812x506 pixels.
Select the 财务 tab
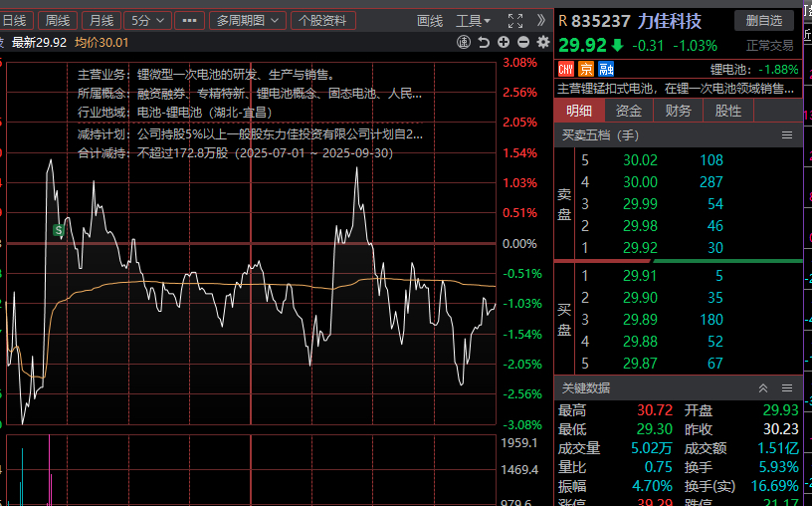679,111
